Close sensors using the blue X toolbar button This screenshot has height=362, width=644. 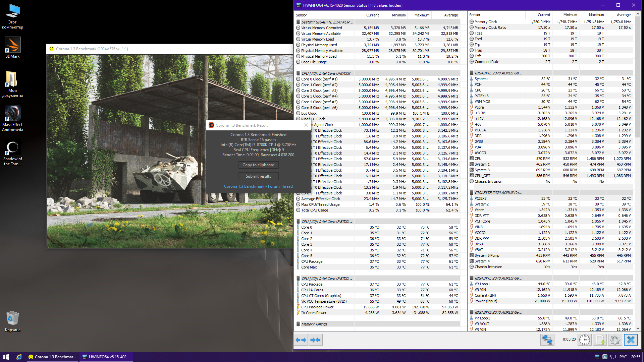pos(631,340)
